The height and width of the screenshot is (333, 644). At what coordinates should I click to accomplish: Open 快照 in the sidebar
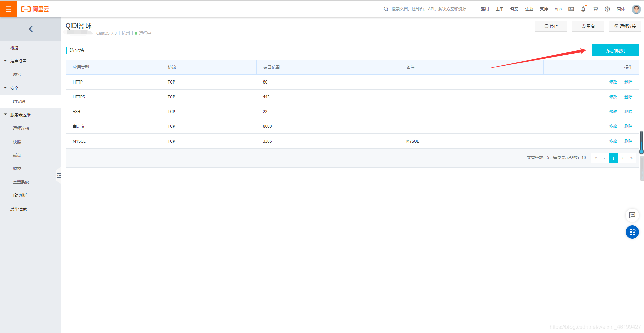(17, 142)
